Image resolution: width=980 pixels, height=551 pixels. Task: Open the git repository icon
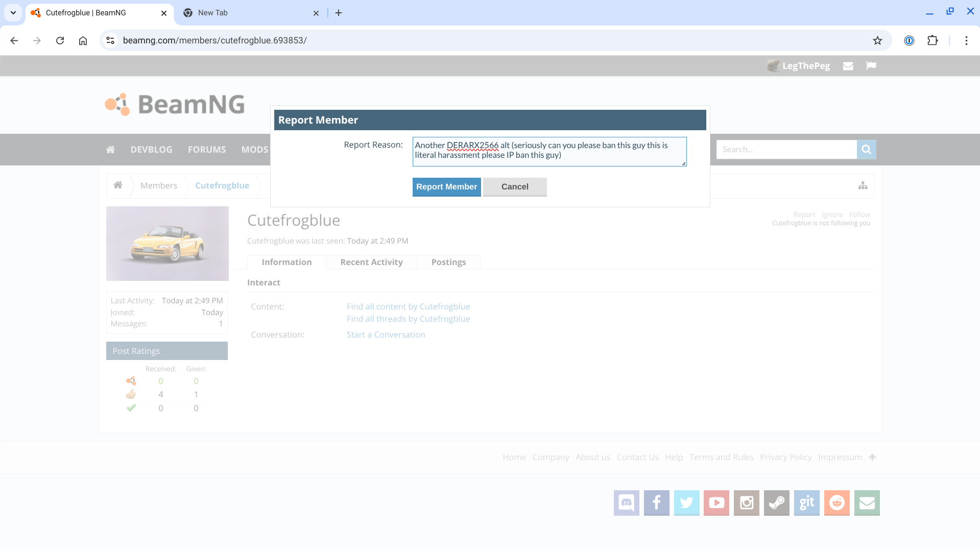tap(807, 503)
